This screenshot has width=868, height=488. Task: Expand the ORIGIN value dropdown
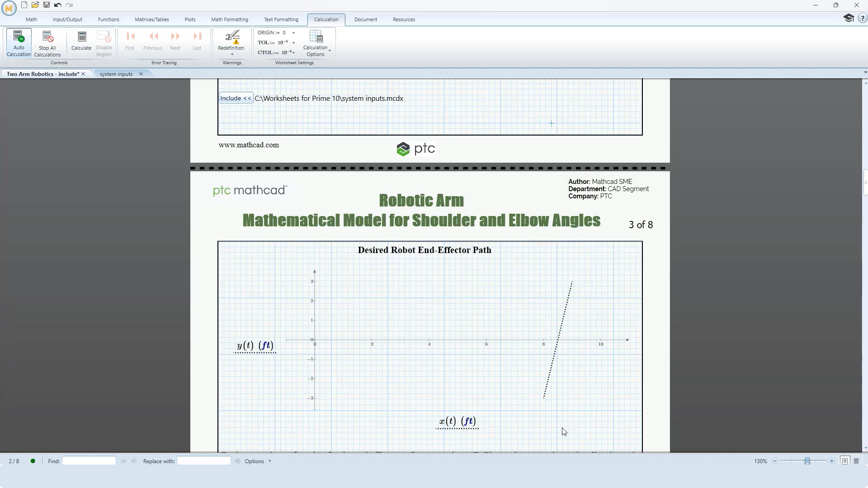[x=293, y=33]
